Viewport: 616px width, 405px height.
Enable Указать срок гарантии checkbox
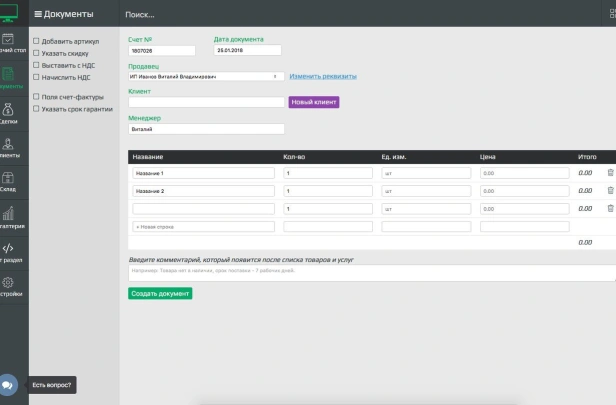(36, 109)
